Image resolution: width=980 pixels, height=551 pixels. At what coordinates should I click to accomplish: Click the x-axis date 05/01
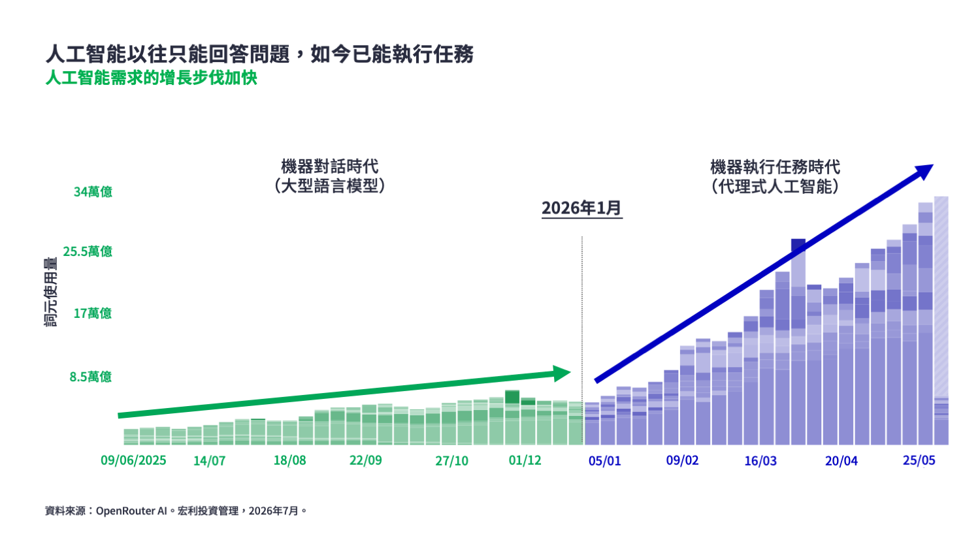(x=604, y=461)
